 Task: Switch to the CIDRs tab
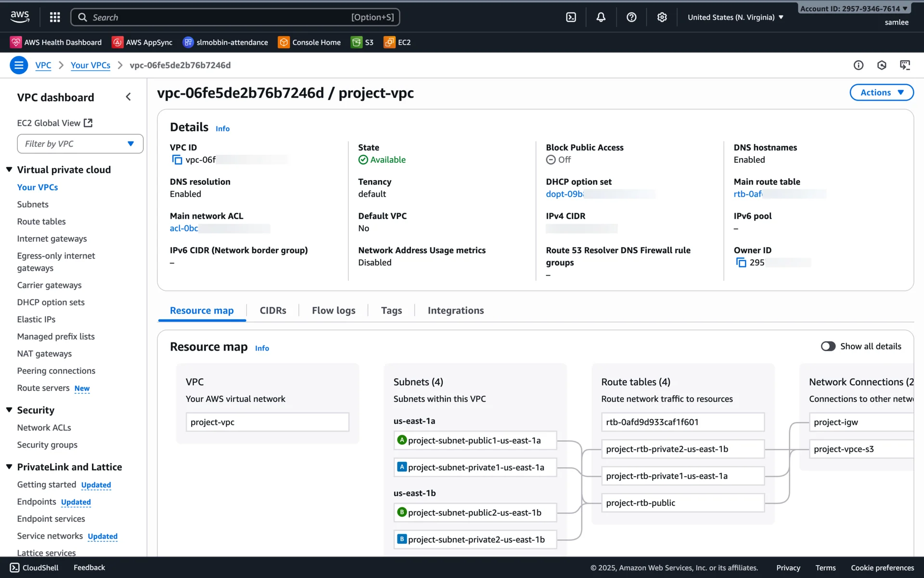pyautogui.click(x=273, y=311)
